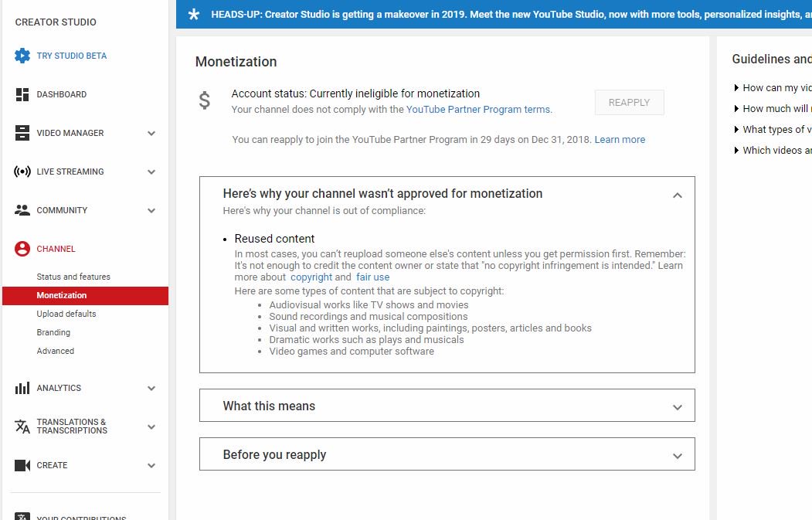
Task: Expand the 'Which videos' guideline triangle
Action: [736, 150]
